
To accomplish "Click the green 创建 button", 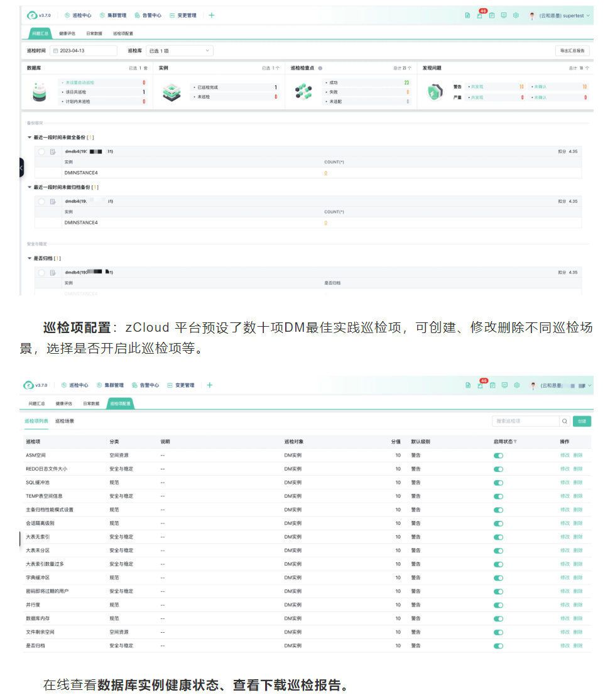I will 582,421.
